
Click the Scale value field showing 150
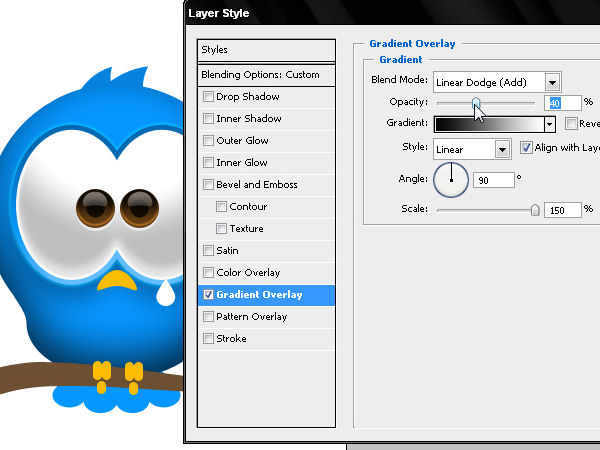[x=562, y=210]
